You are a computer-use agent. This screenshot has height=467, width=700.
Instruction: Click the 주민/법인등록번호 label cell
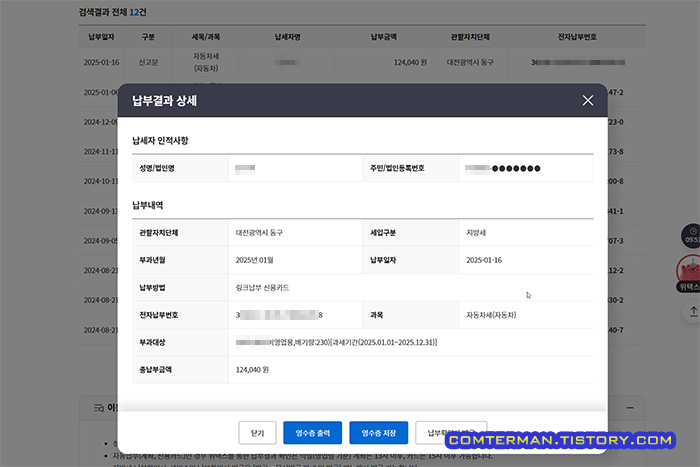tap(411, 168)
